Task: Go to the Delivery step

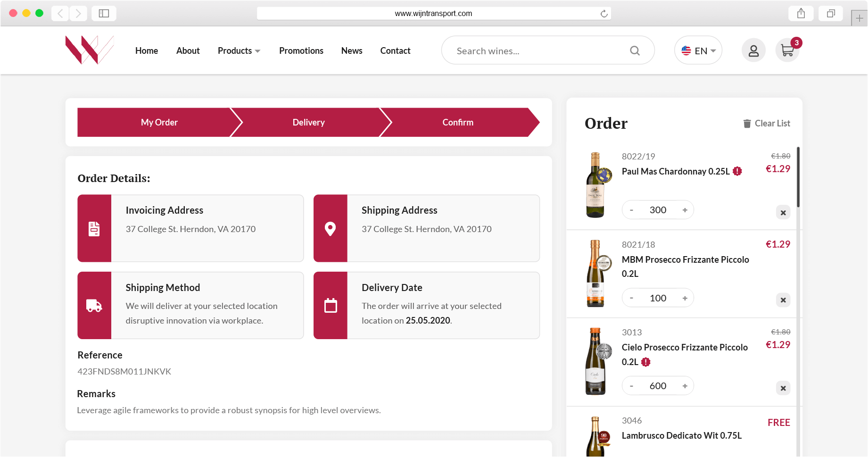Action: click(x=308, y=122)
